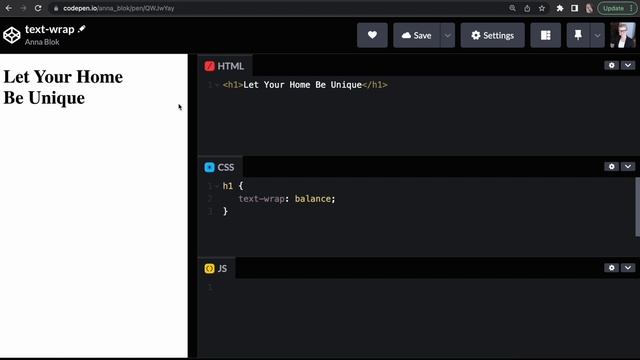Open pen Settings

493,35
